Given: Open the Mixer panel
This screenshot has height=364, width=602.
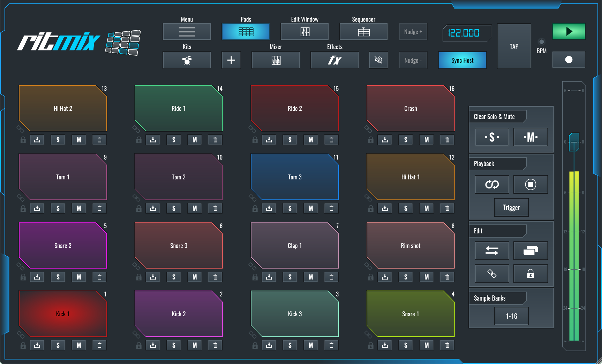Looking at the screenshot, I should (276, 60).
